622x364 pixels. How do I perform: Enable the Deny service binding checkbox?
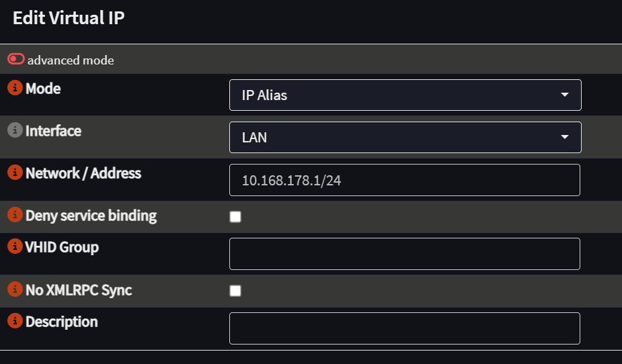click(x=235, y=217)
